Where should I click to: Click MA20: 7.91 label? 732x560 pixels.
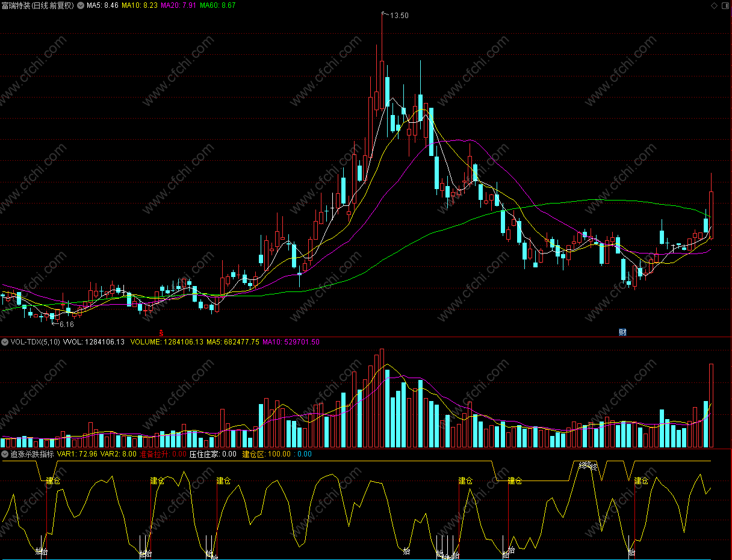pos(179,5)
